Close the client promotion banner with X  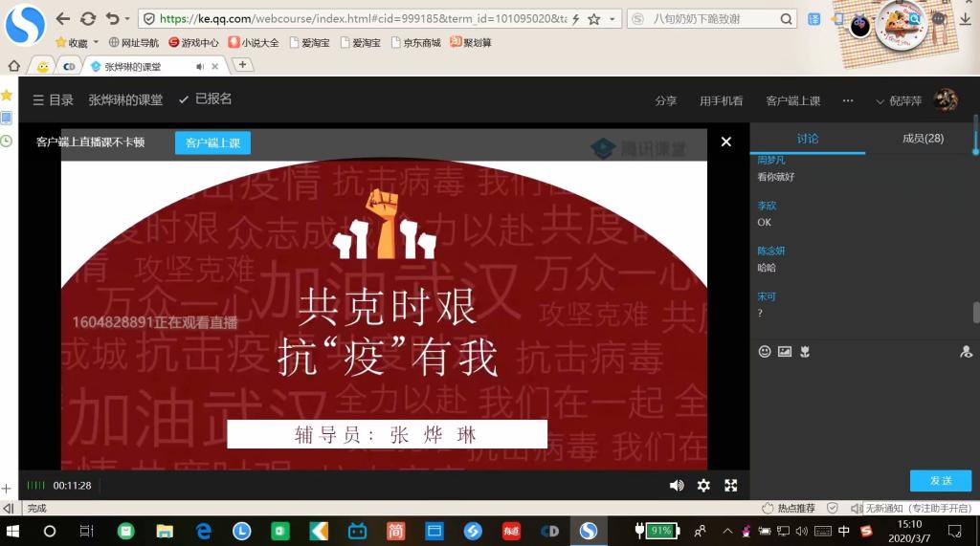[x=725, y=142]
